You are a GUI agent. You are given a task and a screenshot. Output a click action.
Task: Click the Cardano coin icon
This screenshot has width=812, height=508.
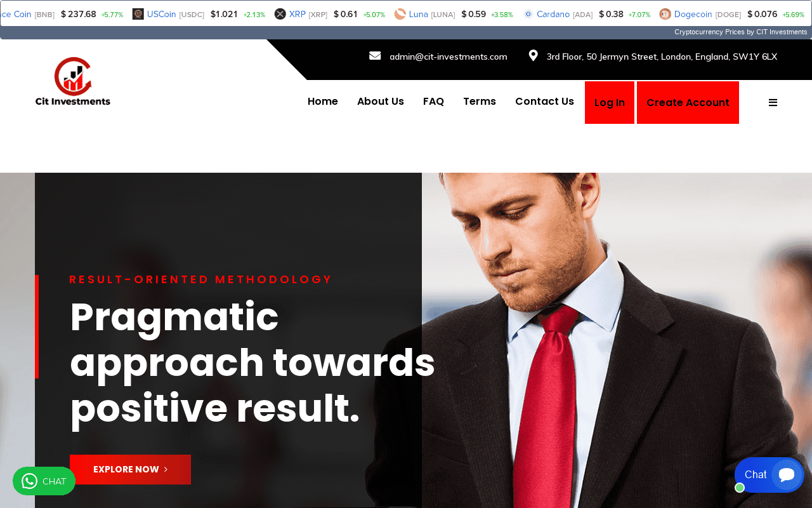tap(528, 14)
